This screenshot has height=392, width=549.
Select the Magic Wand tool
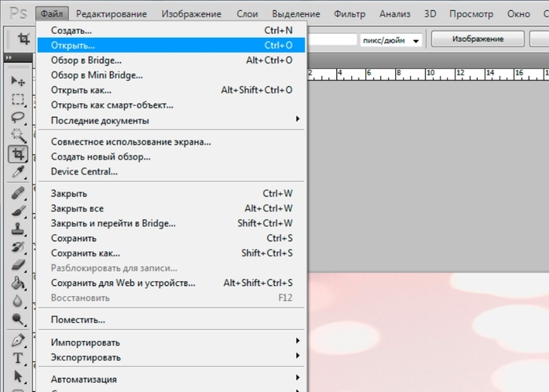coord(17,135)
